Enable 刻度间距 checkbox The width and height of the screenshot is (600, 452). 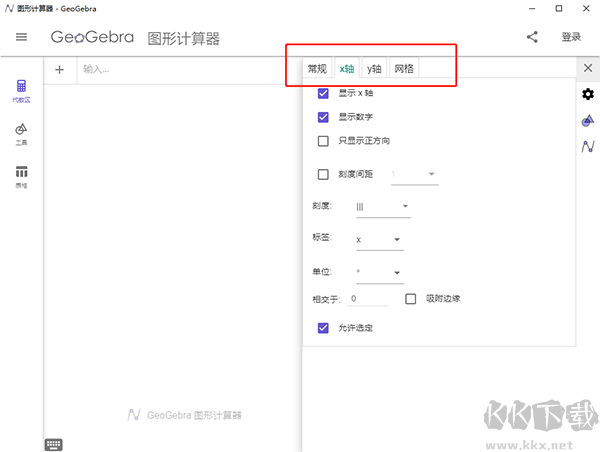point(323,175)
